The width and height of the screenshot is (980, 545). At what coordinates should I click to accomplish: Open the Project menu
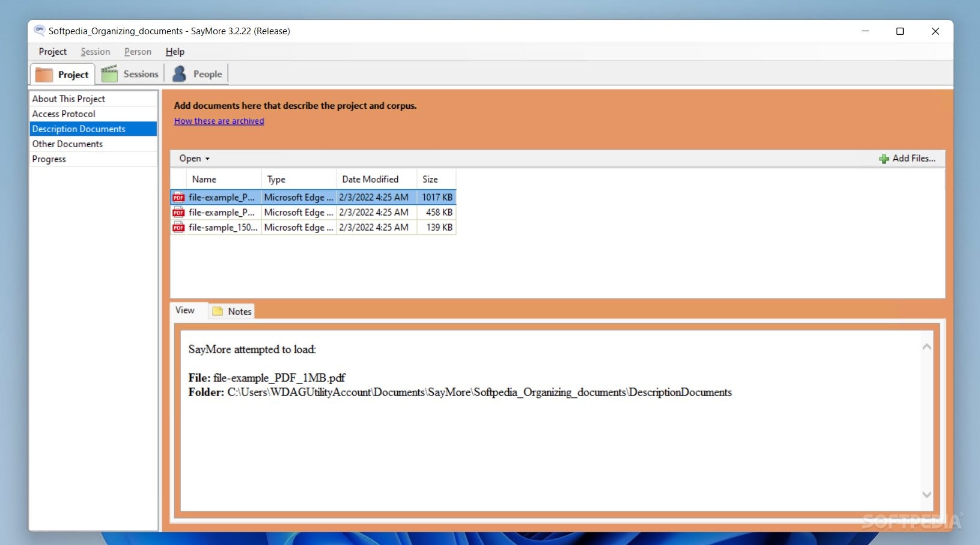[x=53, y=52]
